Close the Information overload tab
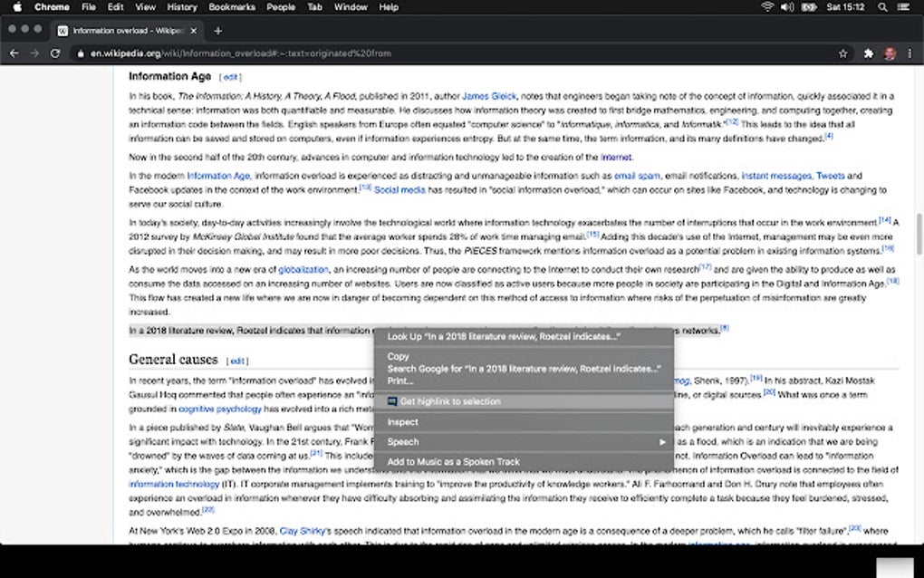Image resolution: width=924 pixels, height=578 pixels. tap(193, 31)
